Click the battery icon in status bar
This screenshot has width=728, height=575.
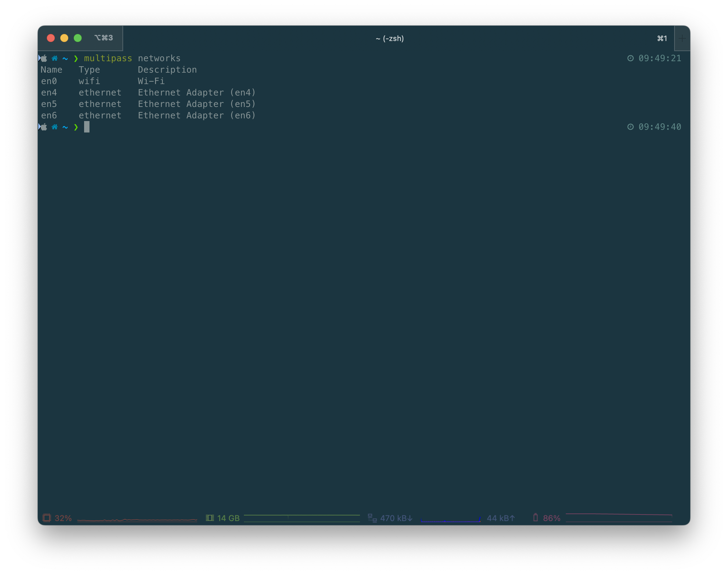click(x=535, y=517)
